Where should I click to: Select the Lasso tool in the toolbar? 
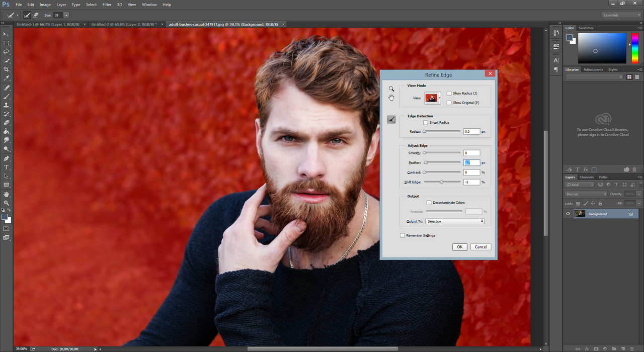click(x=7, y=52)
